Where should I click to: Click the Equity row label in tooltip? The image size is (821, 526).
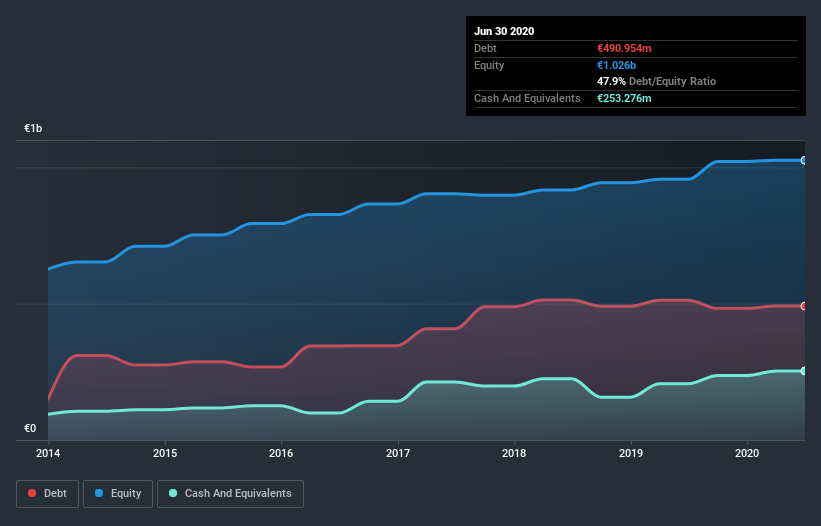489,65
